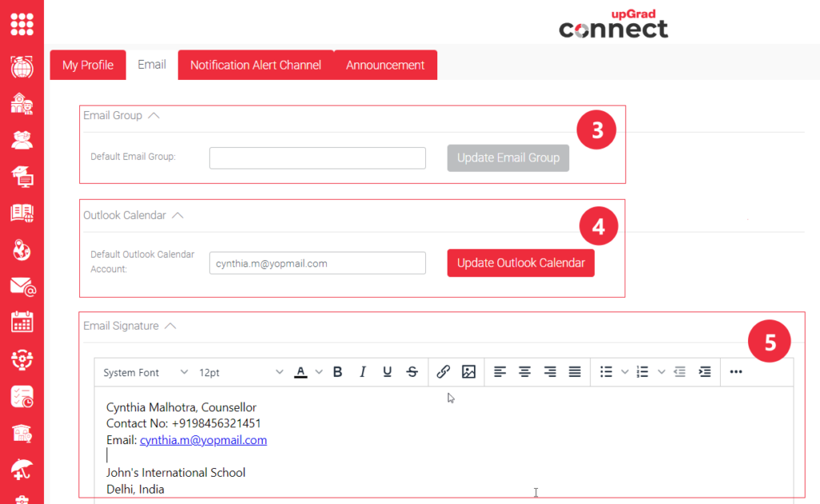This screenshot has height=504, width=820.
Task: Center align the signature text
Action: (x=525, y=372)
